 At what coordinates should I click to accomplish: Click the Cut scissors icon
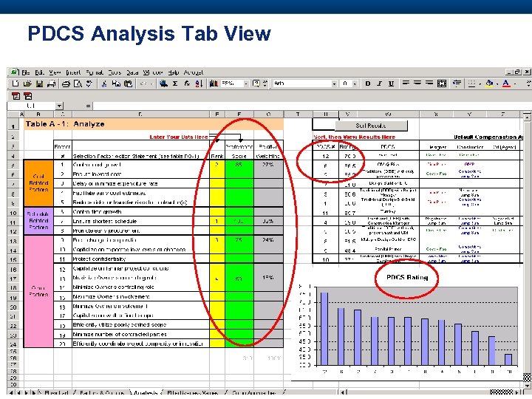tap(104, 83)
